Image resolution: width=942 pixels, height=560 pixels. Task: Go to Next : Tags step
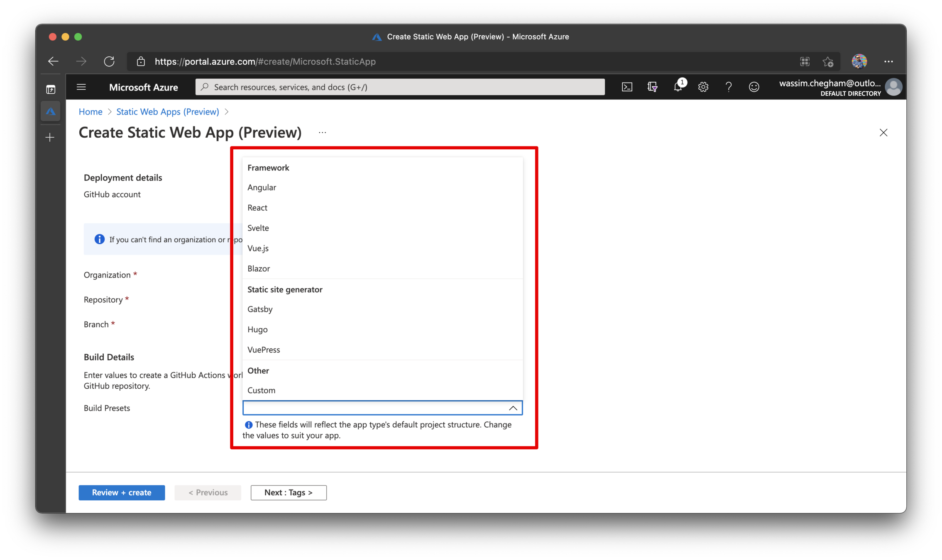288,492
